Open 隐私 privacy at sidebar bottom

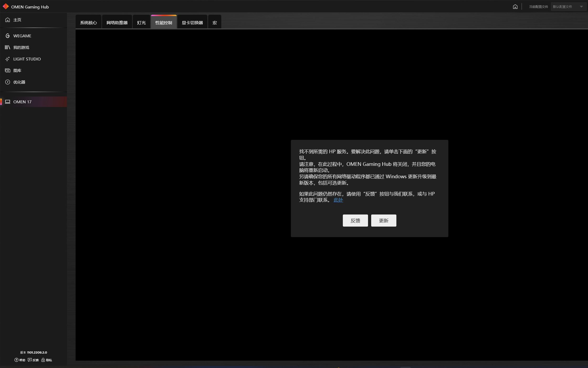coord(47,360)
